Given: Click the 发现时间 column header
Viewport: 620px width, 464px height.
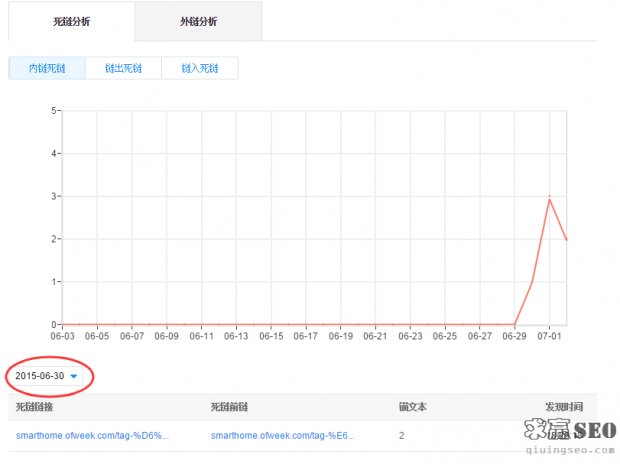Looking at the screenshot, I should pyautogui.click(x=562, y=407).
